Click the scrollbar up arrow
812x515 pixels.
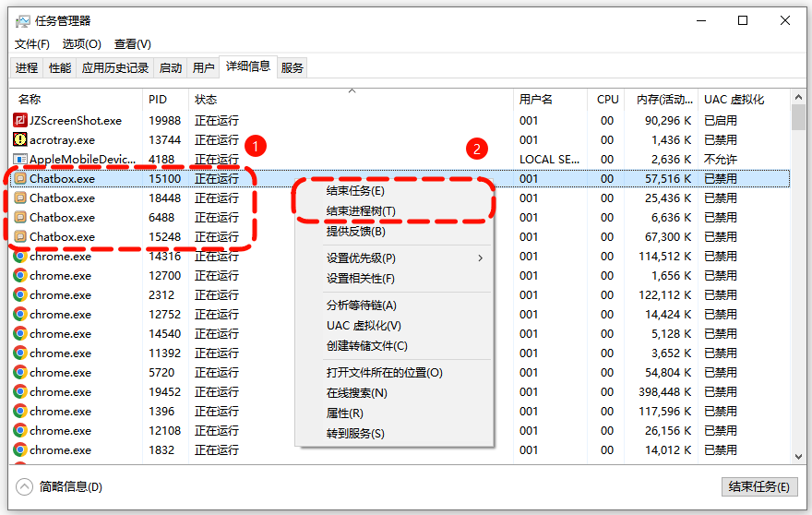tap(798, 97)
